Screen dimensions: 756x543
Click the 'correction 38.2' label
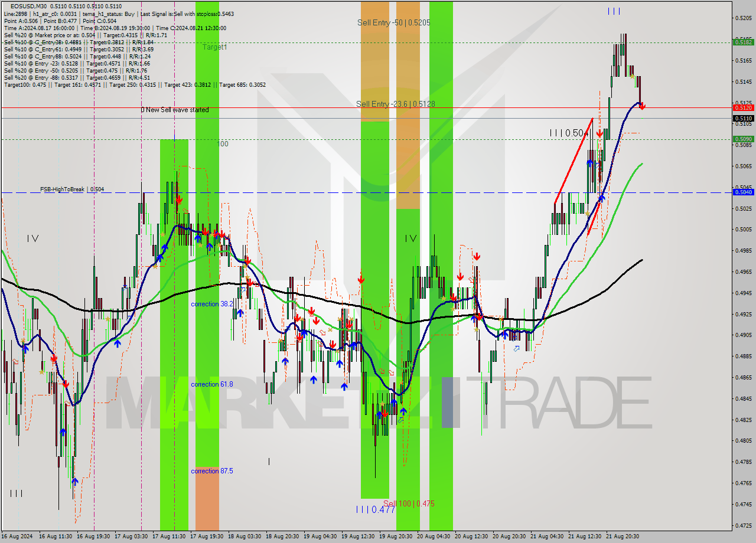point(212,304)
